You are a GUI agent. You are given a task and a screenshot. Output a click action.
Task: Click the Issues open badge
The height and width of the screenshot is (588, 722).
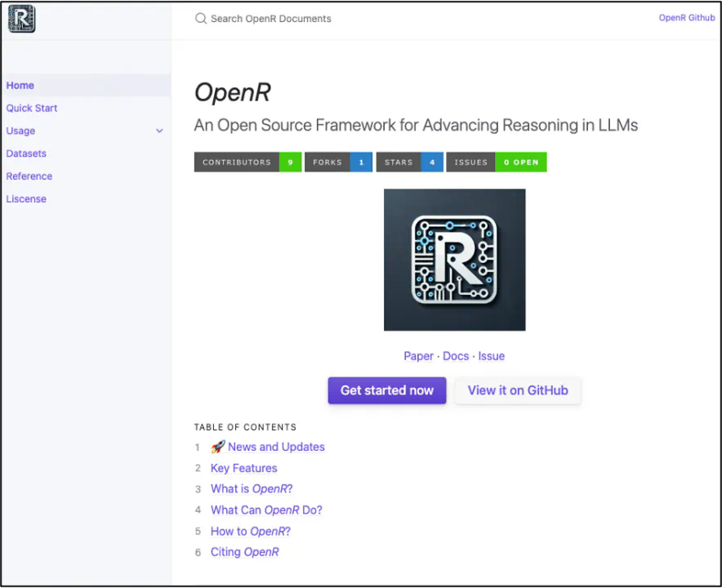[x=497, y=162]
